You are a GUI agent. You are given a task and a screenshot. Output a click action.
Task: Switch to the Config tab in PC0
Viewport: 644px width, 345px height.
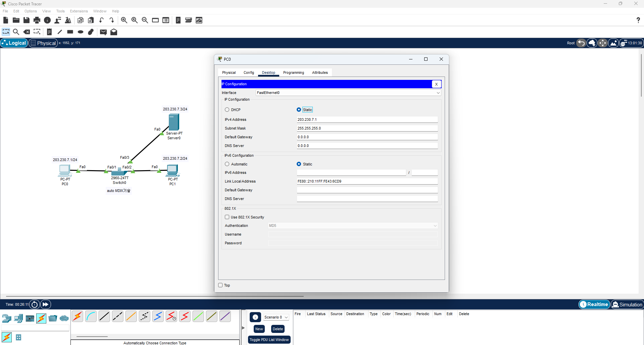pos(249,72)
